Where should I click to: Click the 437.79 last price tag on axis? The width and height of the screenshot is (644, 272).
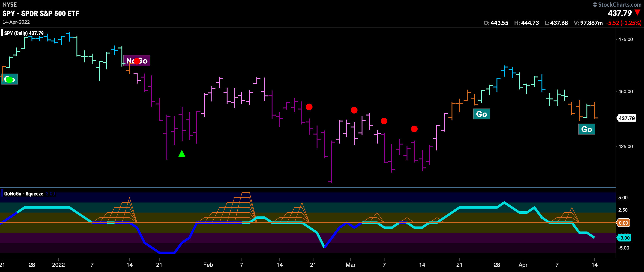pyautogui.click(x=627, y=118)
